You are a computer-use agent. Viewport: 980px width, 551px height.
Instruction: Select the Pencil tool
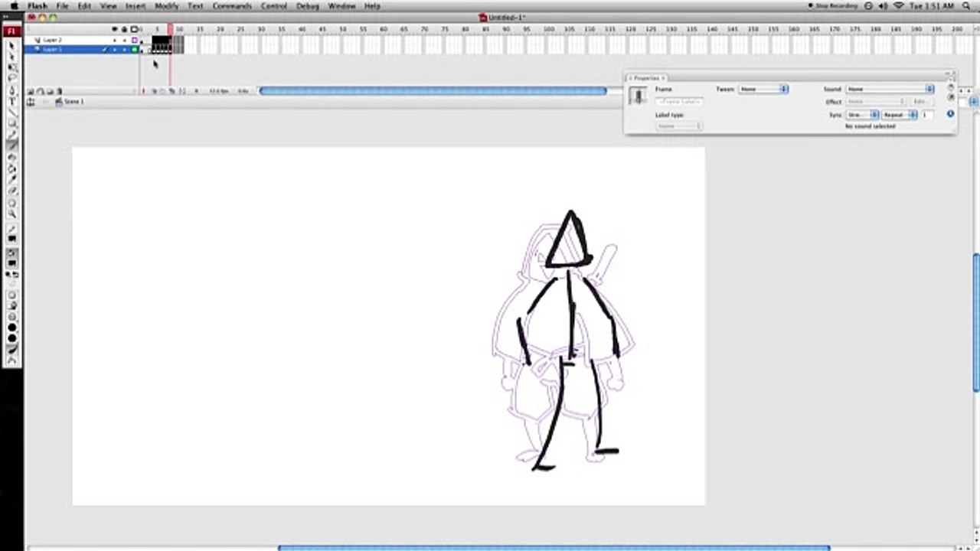coord(11,133)
